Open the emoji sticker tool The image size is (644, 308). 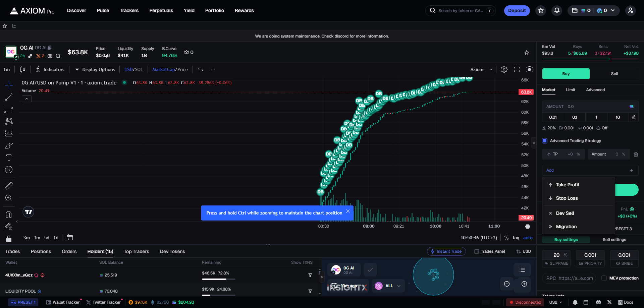click(x=9, y=170)
